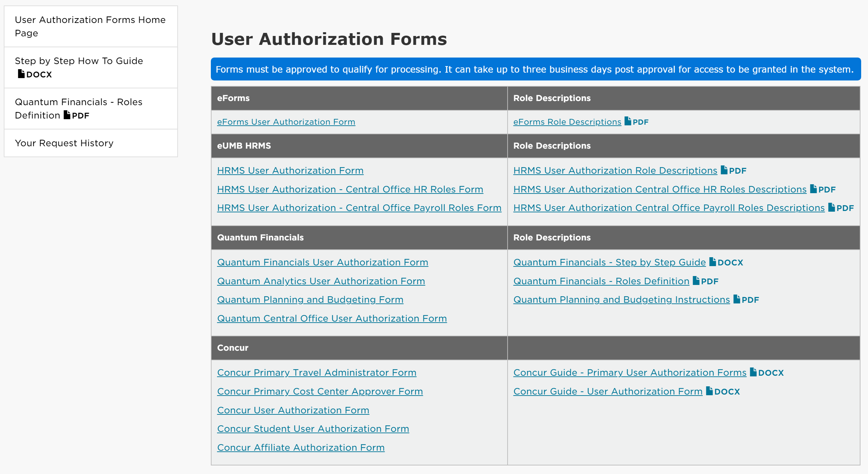Open the Concur Primary Travel Administrator Form
This screenshot has width=868, height=474.
coord(317,372)
